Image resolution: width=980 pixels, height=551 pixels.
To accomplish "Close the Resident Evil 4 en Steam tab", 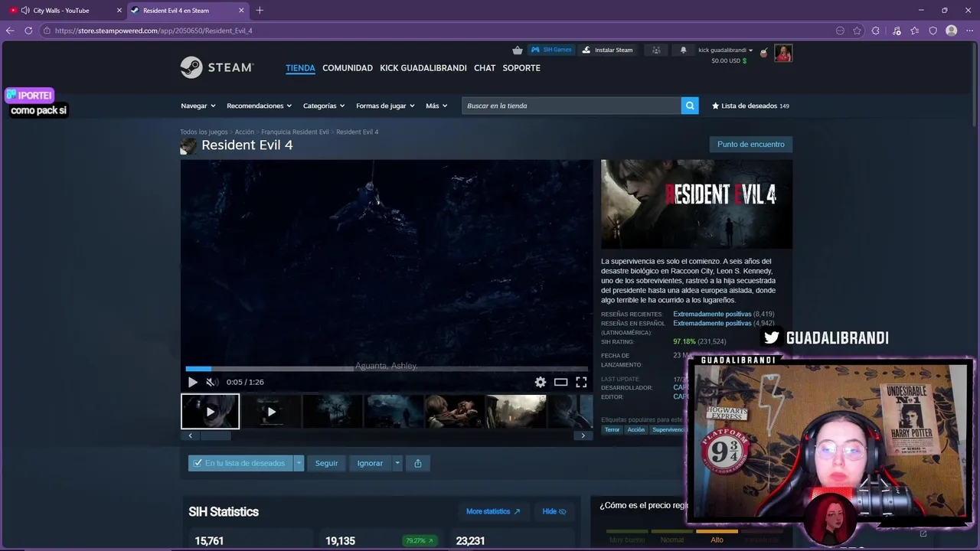I will [x=242, y=11].
